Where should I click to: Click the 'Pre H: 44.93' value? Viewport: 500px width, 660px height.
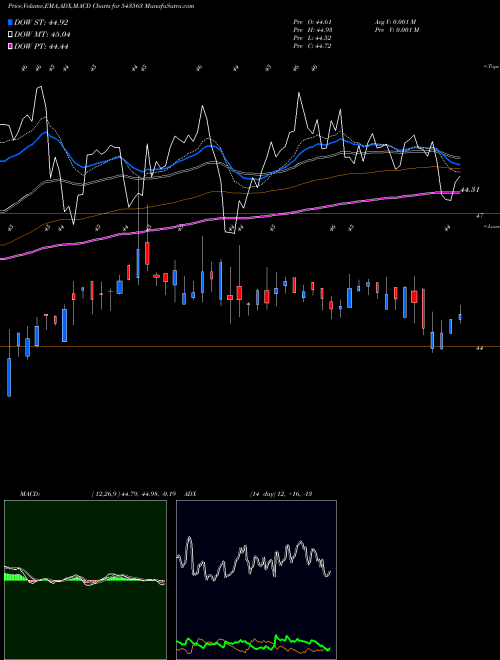313,30
